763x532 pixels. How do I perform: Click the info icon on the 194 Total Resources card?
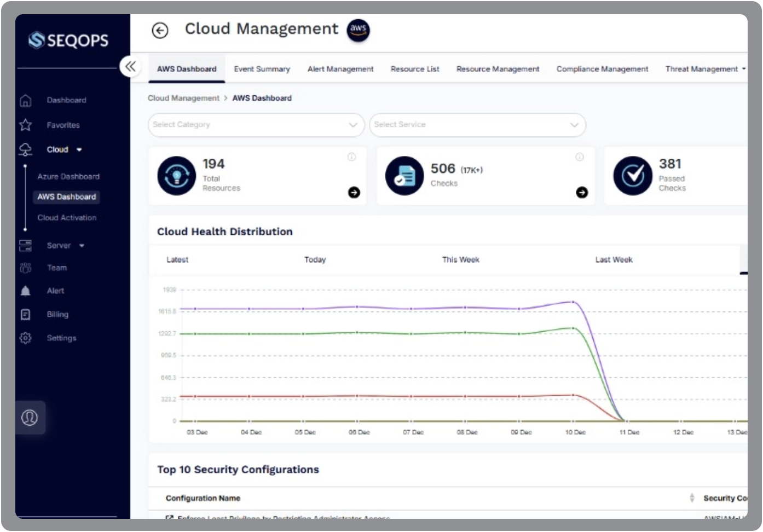point(352,157)
